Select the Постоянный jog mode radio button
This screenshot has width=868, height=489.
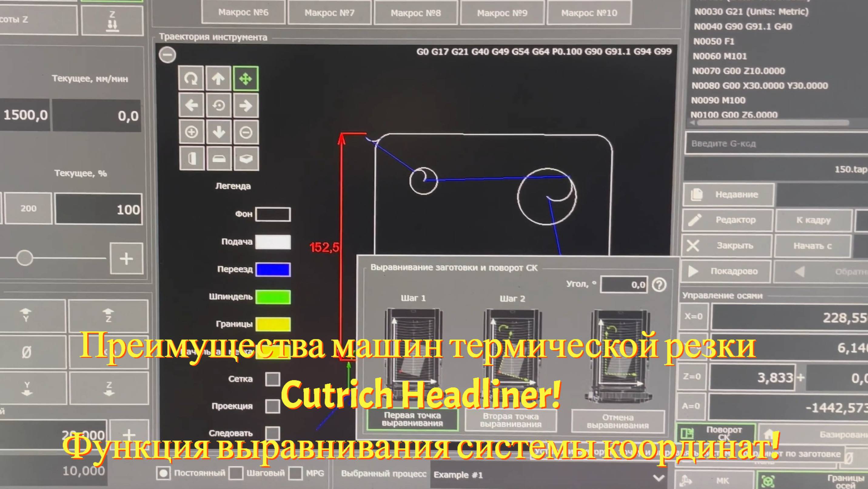[163, 473]
